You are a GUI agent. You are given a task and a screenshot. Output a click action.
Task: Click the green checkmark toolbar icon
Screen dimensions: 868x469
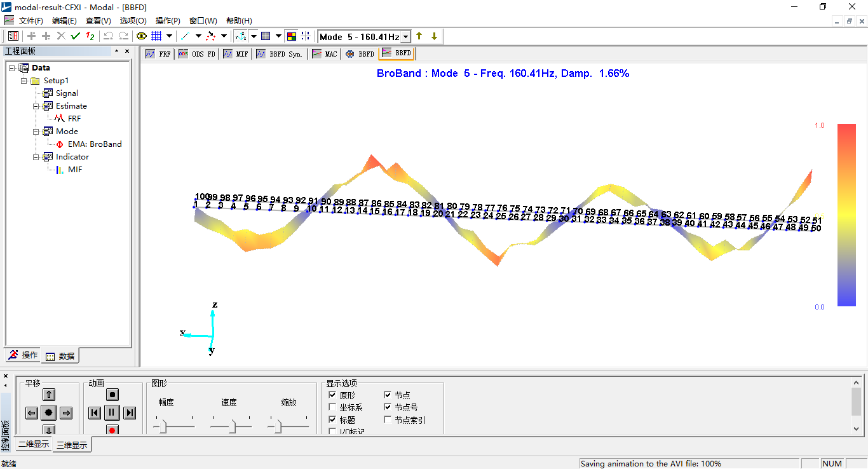pyautogui.click(x=76, y=36)
